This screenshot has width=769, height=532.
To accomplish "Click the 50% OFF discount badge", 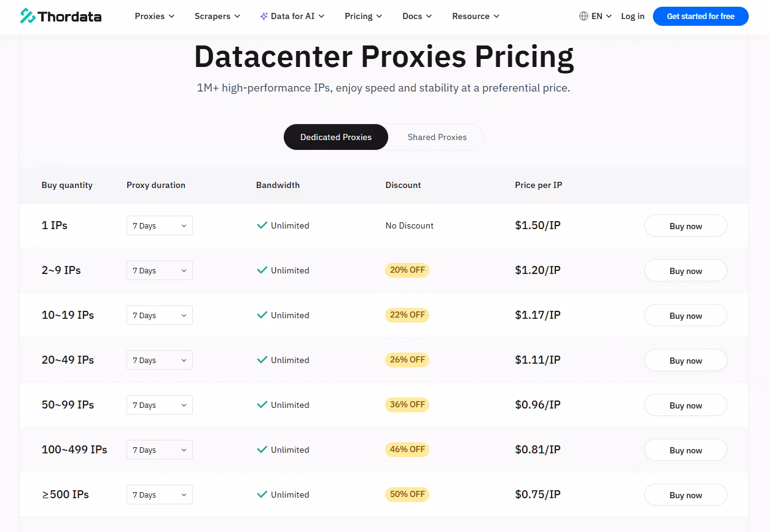I will (407, 495).
